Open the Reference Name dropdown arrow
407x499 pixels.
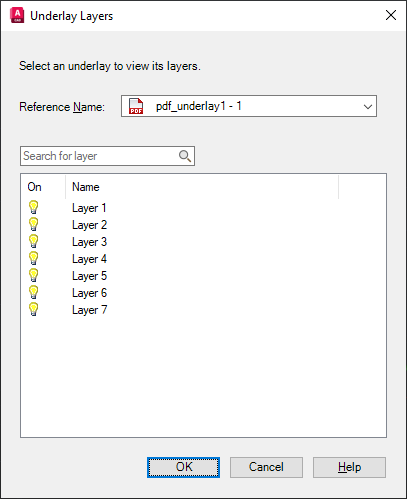click(368, 107)
